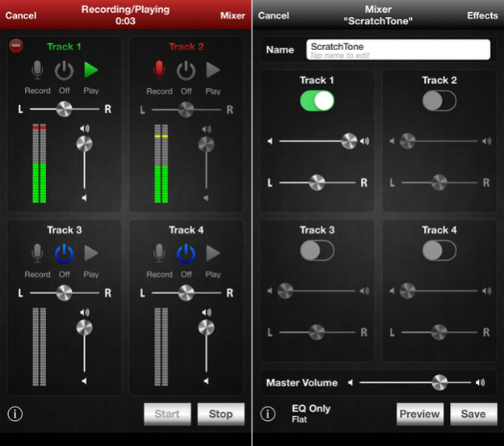Tap the Record microphone on Track 3

click(37, 253)
